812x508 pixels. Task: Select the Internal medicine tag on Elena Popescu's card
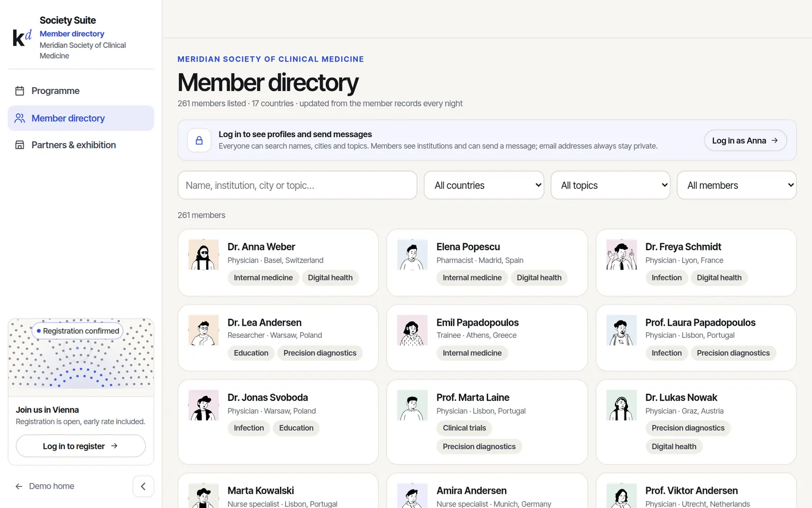472,278
